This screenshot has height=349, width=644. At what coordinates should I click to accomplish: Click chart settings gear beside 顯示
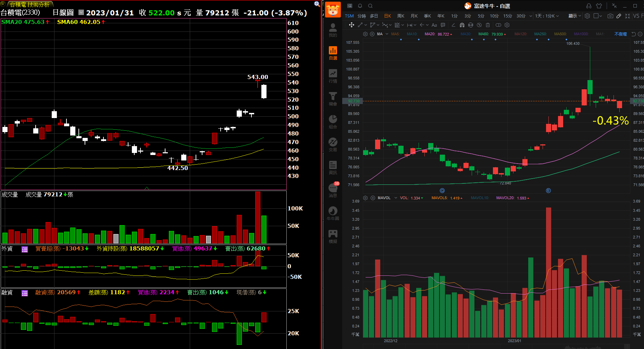[587, 16]
